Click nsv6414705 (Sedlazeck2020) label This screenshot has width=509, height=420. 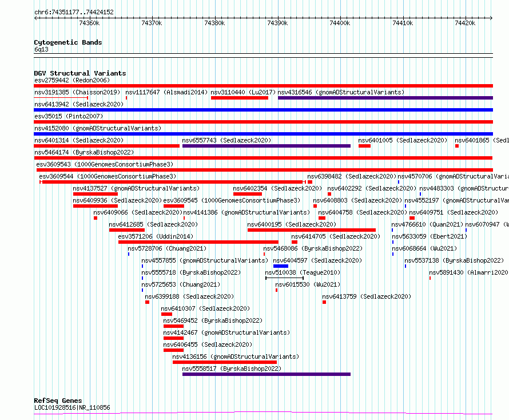click(336, 236)
